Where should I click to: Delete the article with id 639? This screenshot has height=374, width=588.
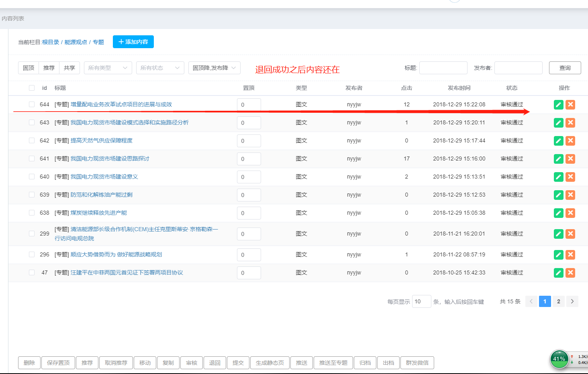click(x=570, y=195)
